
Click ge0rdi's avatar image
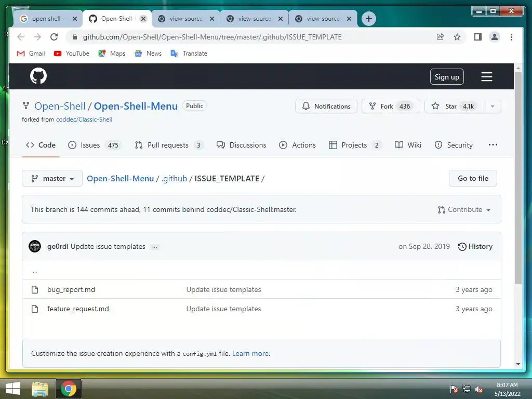coord(35,246)
